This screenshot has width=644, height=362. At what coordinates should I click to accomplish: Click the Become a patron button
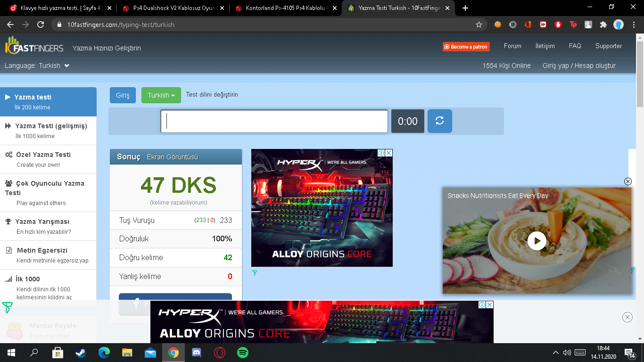[466, 47]
